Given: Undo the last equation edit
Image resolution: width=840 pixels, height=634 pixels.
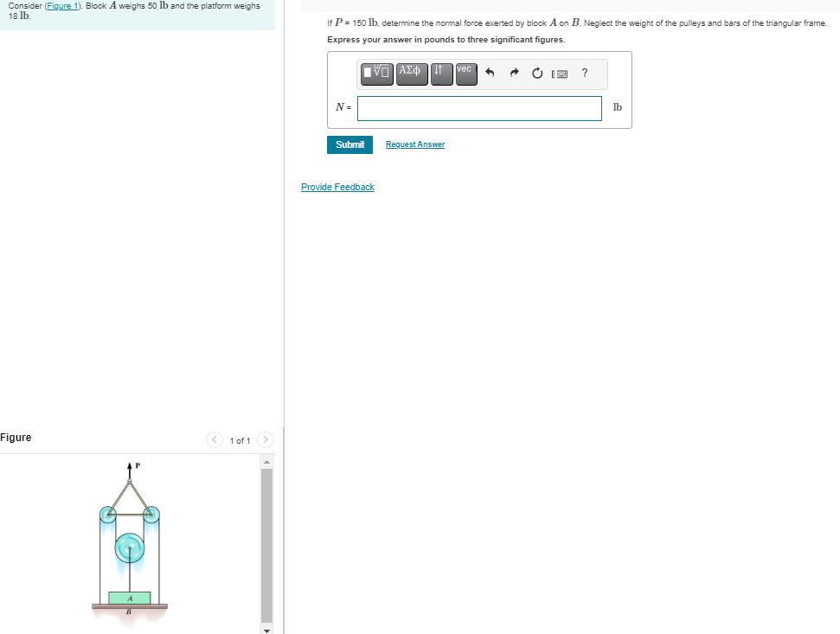Looking at the screenshot, I should pyautogui.click(x=490, y=74).
